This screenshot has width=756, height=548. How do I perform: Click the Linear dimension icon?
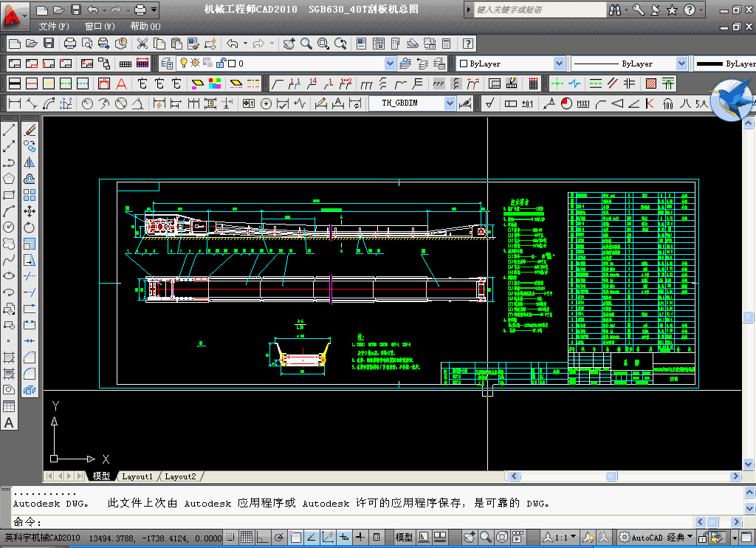pos(15,103)
